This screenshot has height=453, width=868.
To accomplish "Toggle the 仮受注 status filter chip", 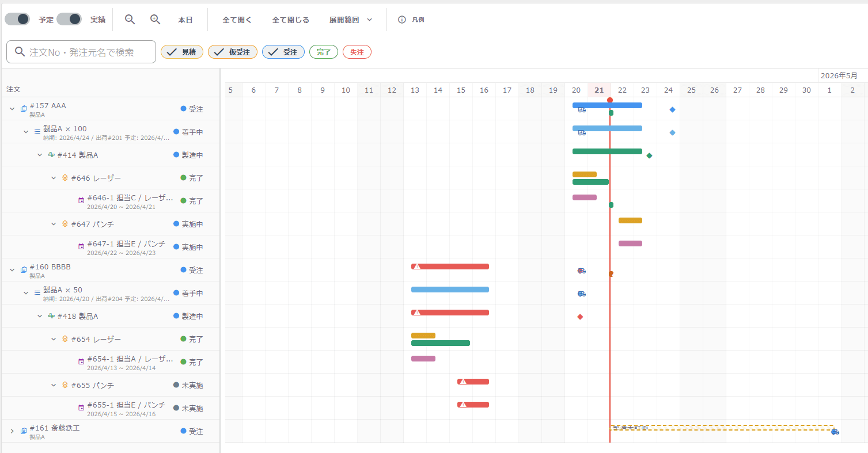I will (x=233, y=52).
